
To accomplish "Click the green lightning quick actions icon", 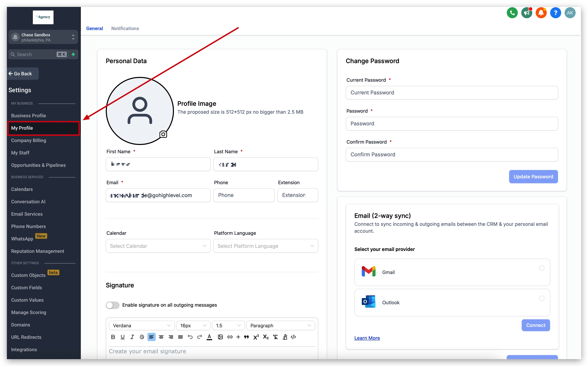I will coord(73,54).
